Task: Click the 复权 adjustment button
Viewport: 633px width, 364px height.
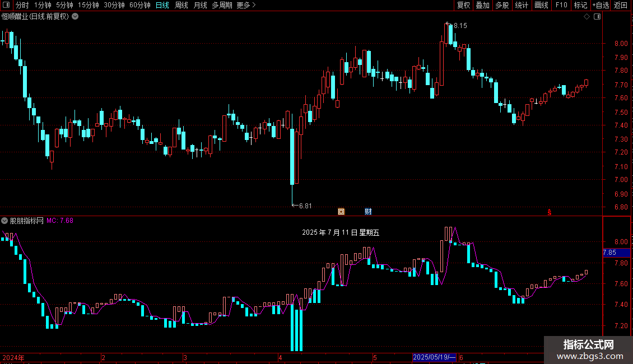Action: tap(463, 5)
